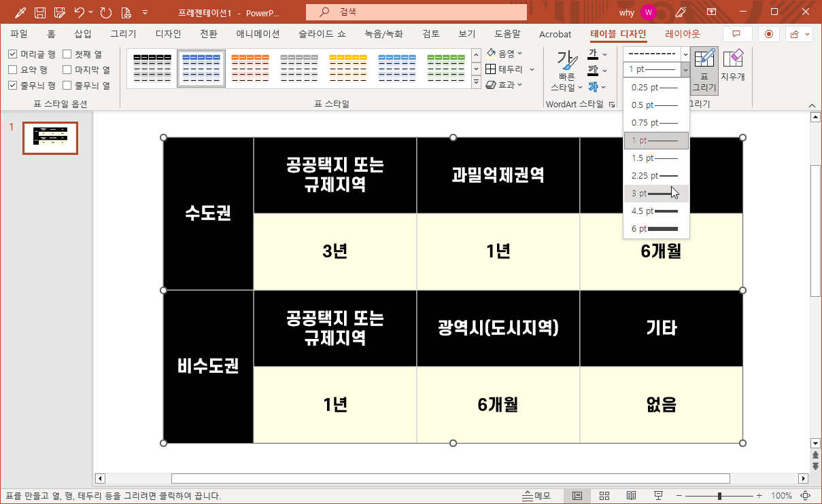Viewport: 822px width, 504px height.
Task: Check the 첫째 열 checkbox
Action: (67, 54)
